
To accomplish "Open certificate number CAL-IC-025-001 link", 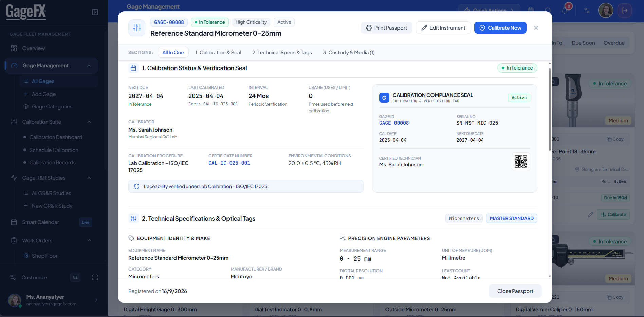I will tap(229, 163).
